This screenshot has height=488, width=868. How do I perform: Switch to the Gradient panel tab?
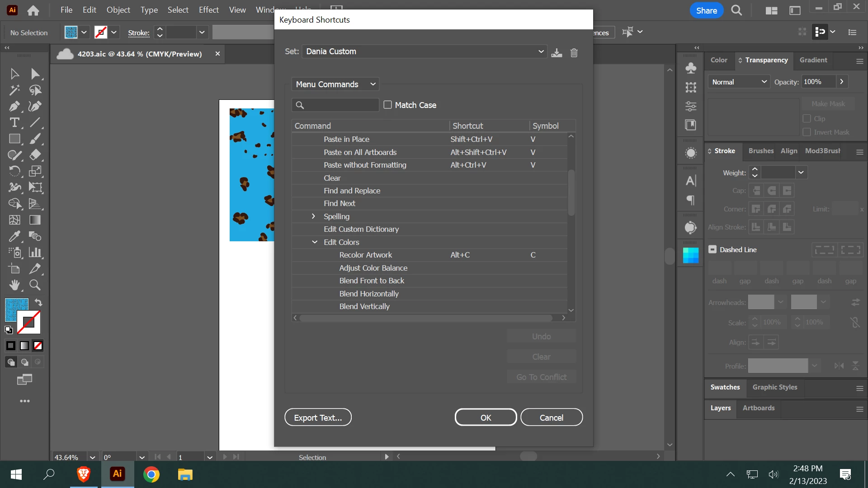(x=813, y=60)
